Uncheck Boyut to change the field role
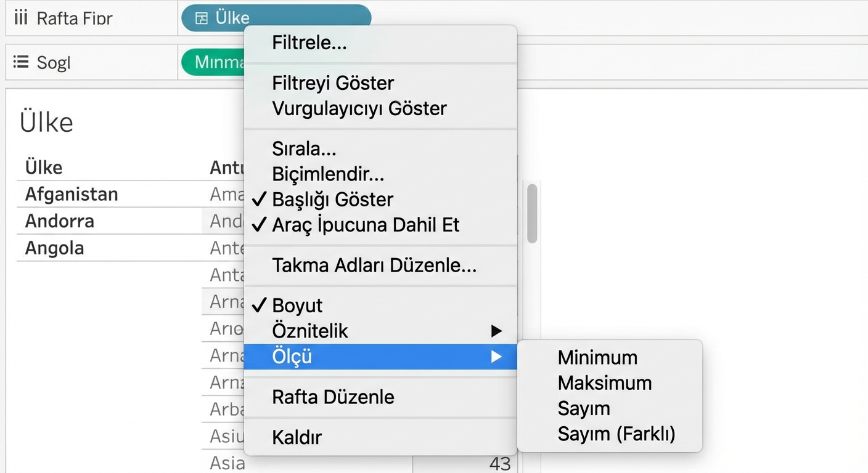Image resolution: width=868 pixels, height=473 pixels. tap(298, 305)
